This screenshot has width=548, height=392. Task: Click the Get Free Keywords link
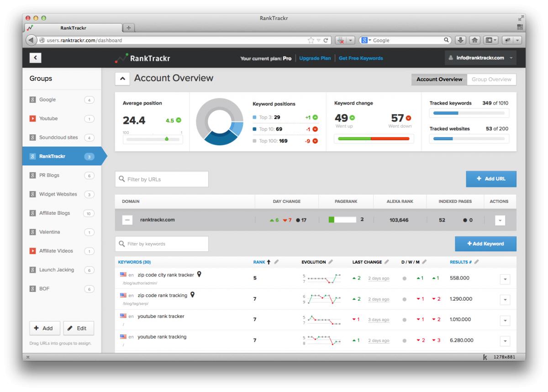click(361, 58)
